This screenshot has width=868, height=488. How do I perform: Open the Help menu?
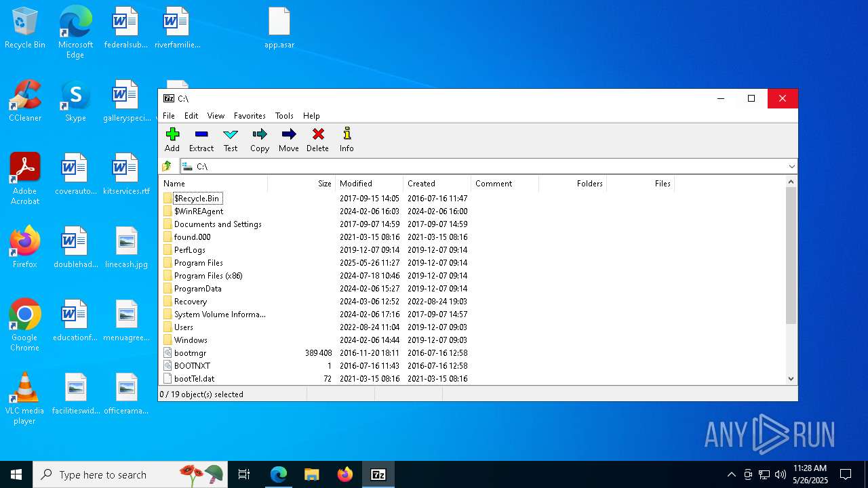click(311, 116)
